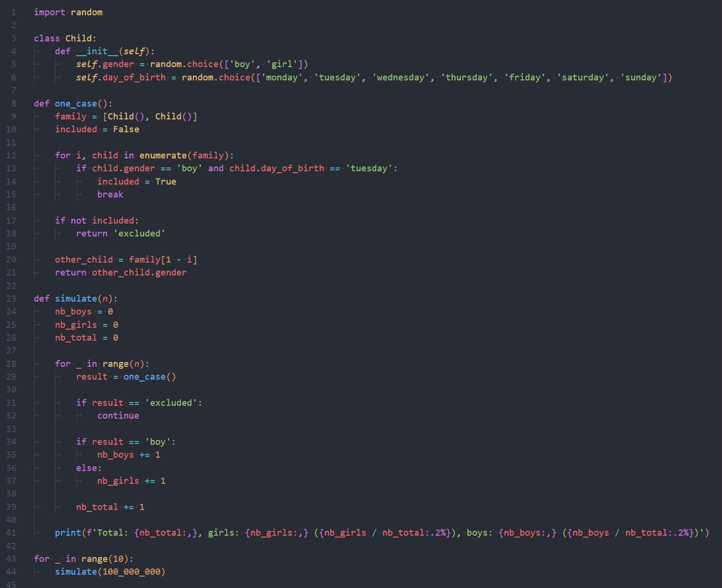Click 'nb_girls = 0' on line 25

(x=87, y=325)
